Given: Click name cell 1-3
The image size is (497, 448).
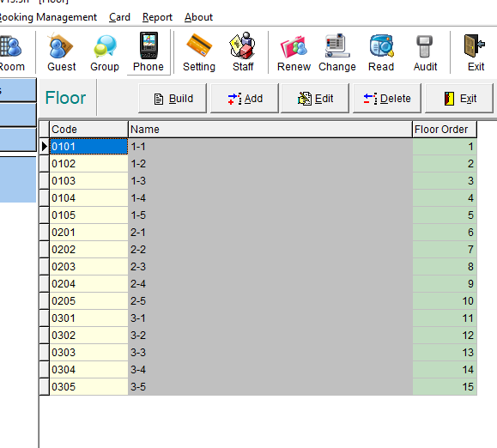Looking at the screenshot, I should point(270,180).
